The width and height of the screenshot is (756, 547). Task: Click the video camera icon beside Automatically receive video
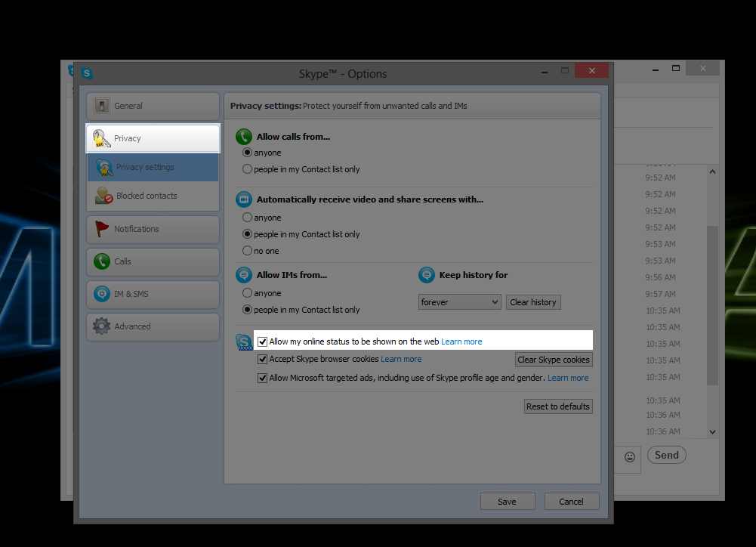point(244,199)
